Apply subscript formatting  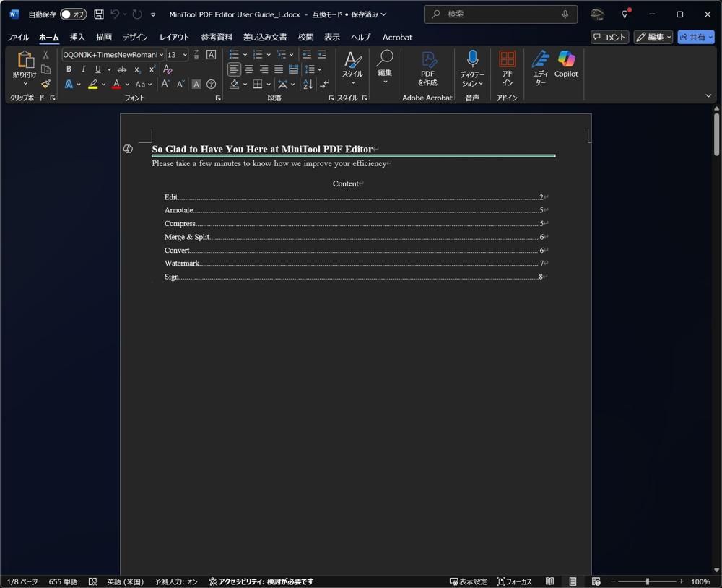pos(137,69)
